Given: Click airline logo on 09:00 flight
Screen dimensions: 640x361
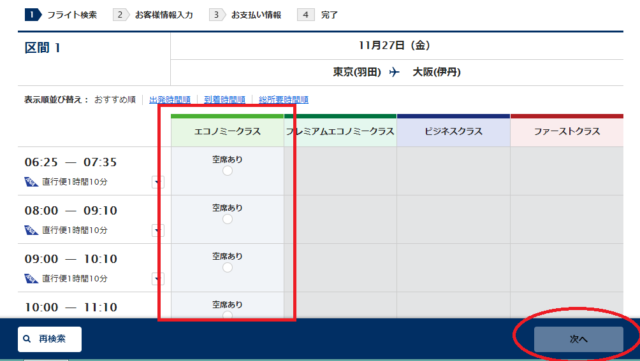Looking at the screenshot, I should 31,279.
